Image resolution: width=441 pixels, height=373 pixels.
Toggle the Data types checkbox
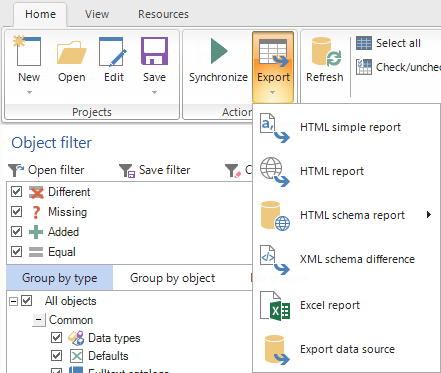[56, 338]
